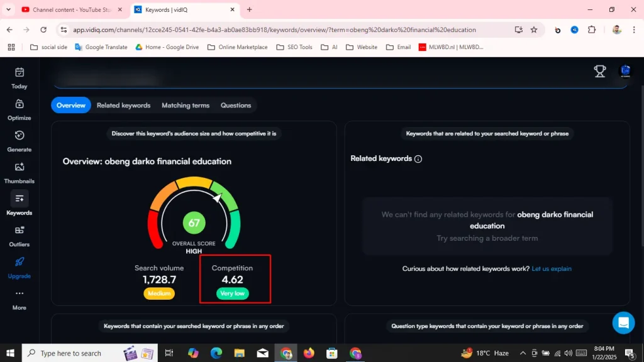Select Keywords in the vidIQ sidebar
The height and width of the screenshot is (362, 644).
point(19,203)
